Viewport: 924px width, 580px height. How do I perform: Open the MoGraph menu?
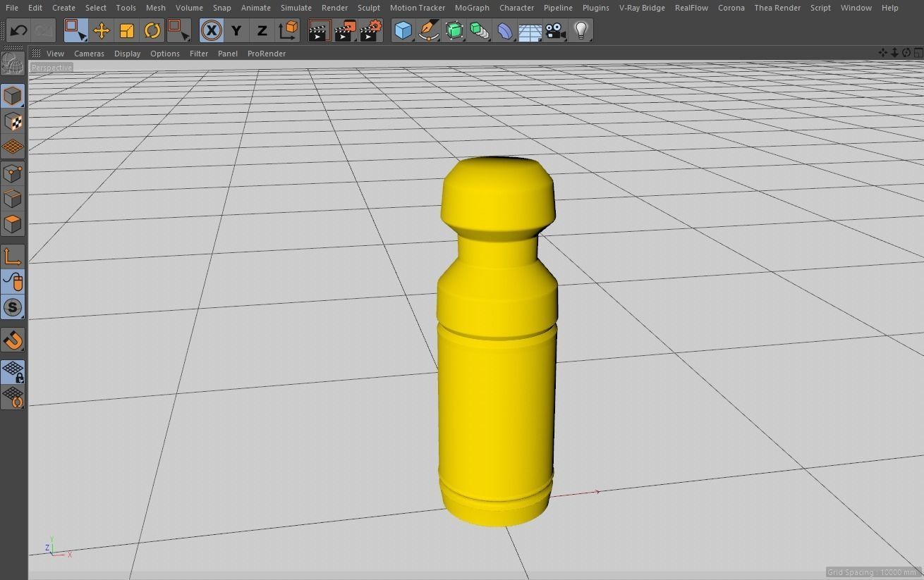(x=472, y=8)
